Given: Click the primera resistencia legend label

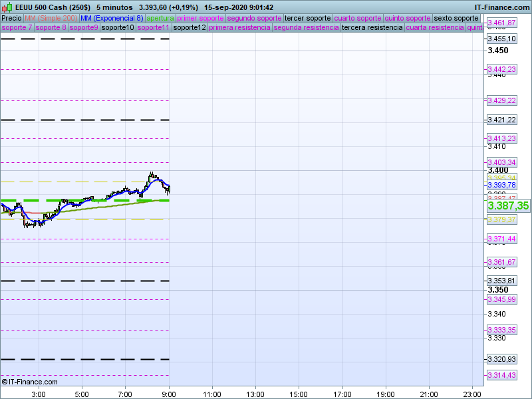Looking at the screenshot, I should pos(239,28).
